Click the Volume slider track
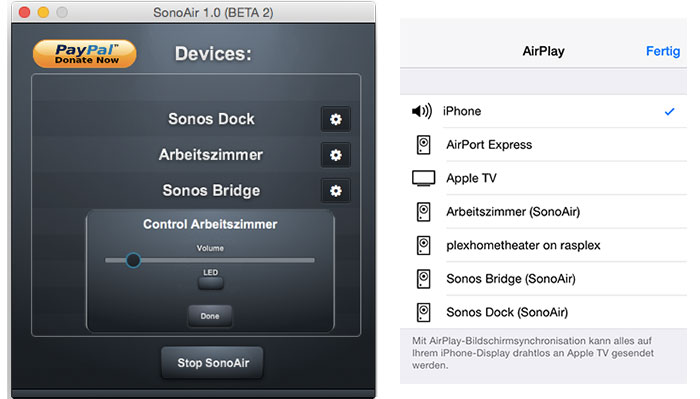The width and height of the screenshot is (700, 399). pos(210,260)
